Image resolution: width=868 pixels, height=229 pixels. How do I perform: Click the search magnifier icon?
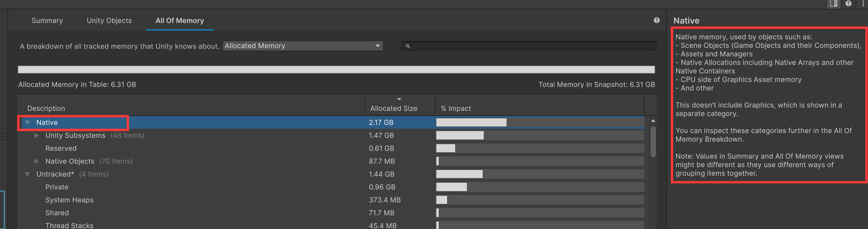(x=408, y=46)
